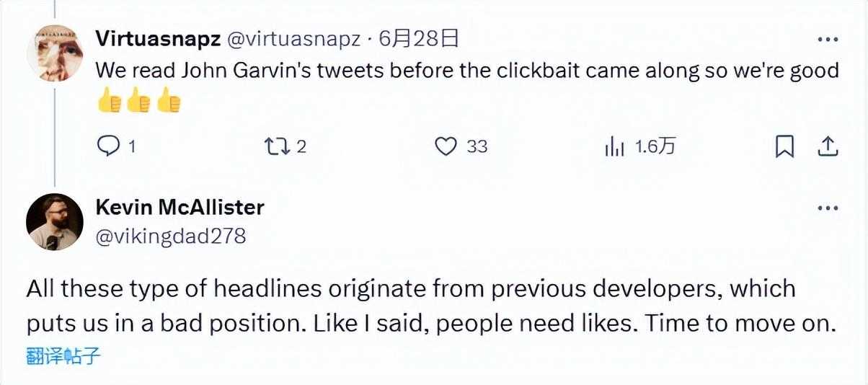Click the thumbs-up emojis in the tweet
Screen dimensions: 868x385
point(138,102)
